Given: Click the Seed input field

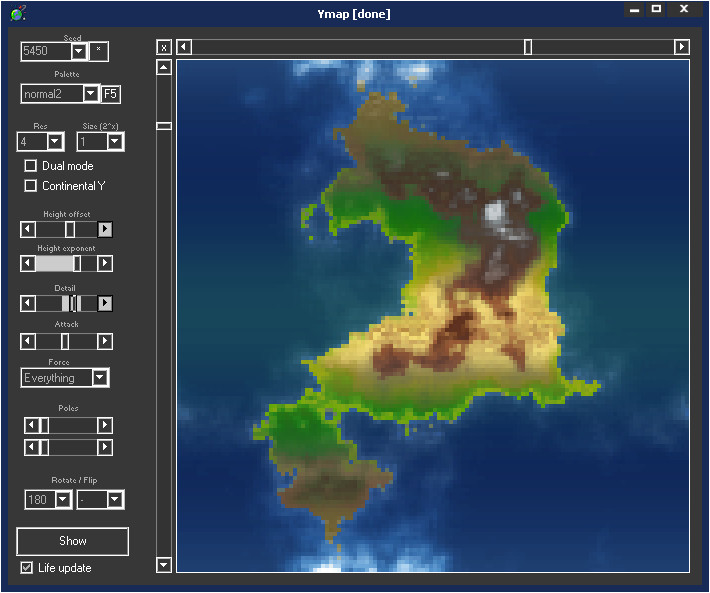Looking at the screenshot, I should (45, 51).
